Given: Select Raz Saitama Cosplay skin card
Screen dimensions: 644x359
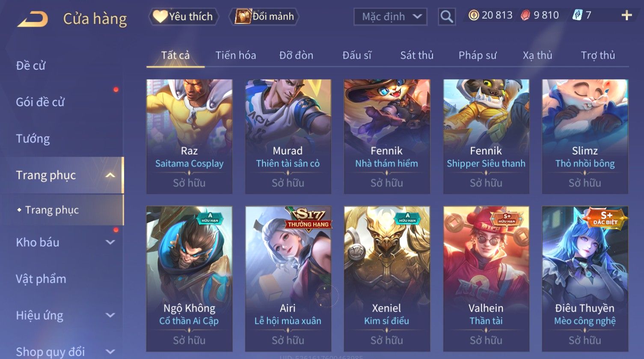Looking at the screenshot, I should point(189,136).
